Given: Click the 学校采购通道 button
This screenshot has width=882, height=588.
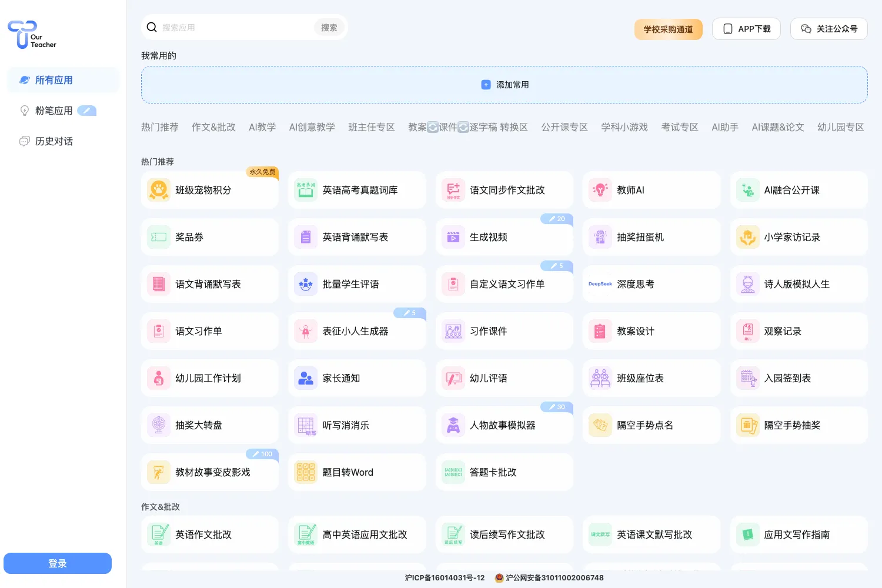Looking at the screenshot, I should (x=669, y=29).
